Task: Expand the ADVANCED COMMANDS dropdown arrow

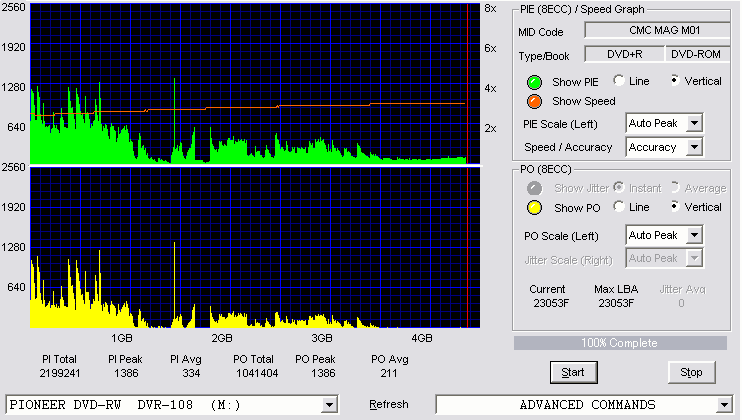Action: point(724,405)
